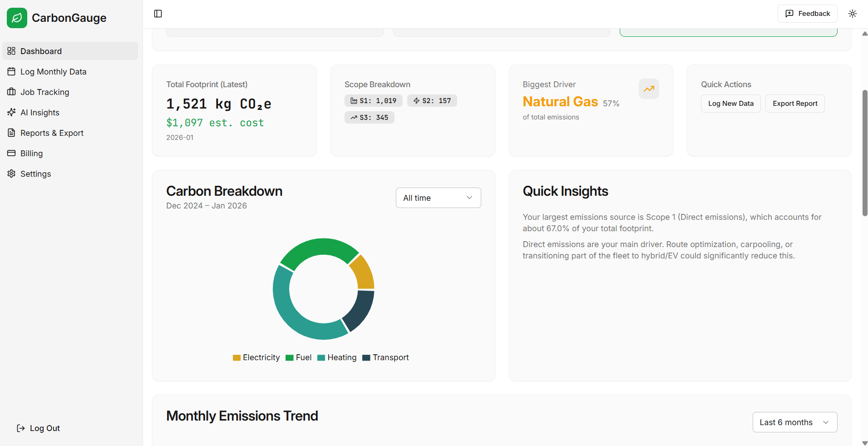Collapse the sidebar using the panel toggle icon
Image resolution: width=868 pixels, height=446 pixels.
(x=158, y=14)
